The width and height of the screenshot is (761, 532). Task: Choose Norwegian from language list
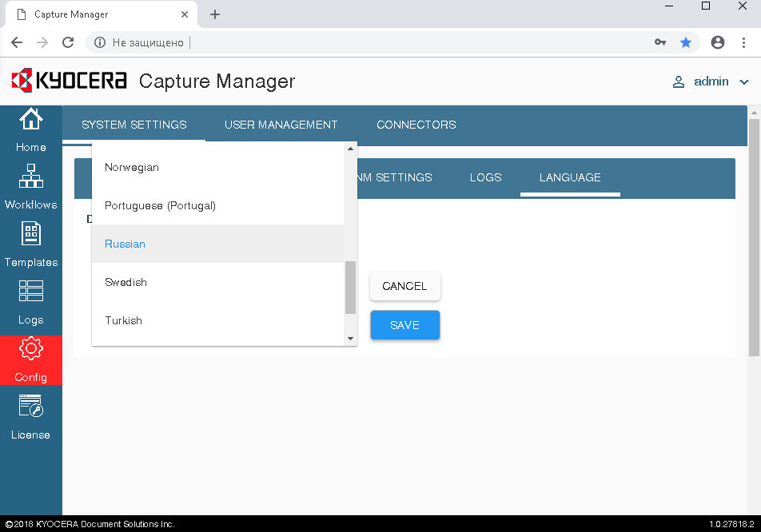point(217,167)
